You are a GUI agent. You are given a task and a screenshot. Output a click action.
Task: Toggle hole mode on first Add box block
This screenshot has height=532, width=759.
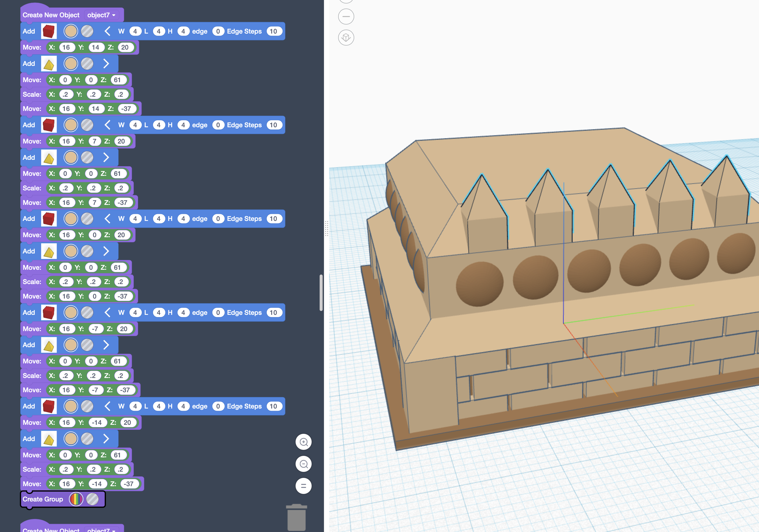tap(87, 31)
